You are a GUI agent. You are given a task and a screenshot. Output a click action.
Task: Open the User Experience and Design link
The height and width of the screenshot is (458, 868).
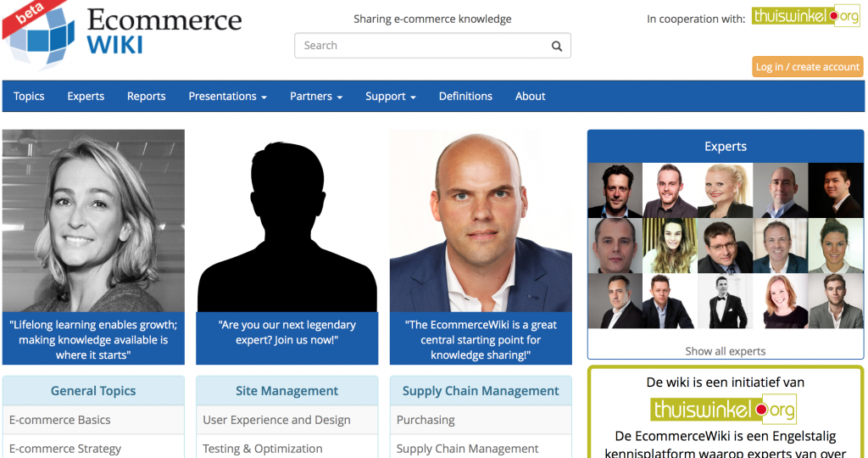coord(276,420)
